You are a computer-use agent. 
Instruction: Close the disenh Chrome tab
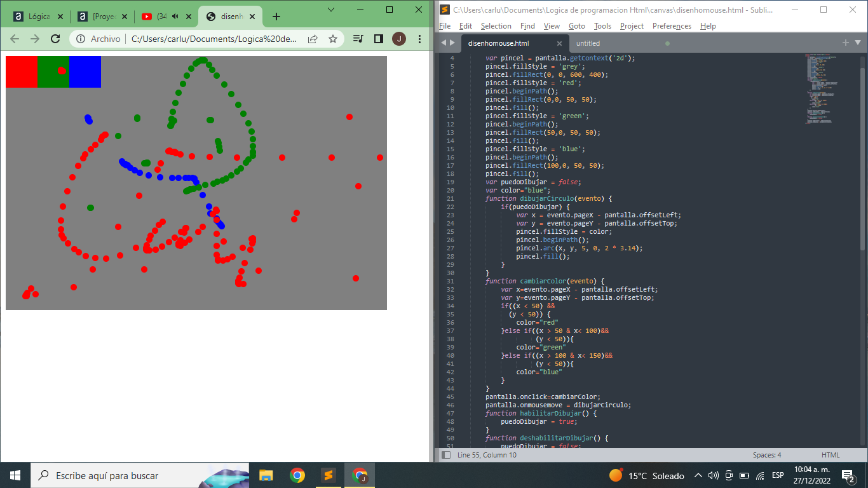point(252,17)
